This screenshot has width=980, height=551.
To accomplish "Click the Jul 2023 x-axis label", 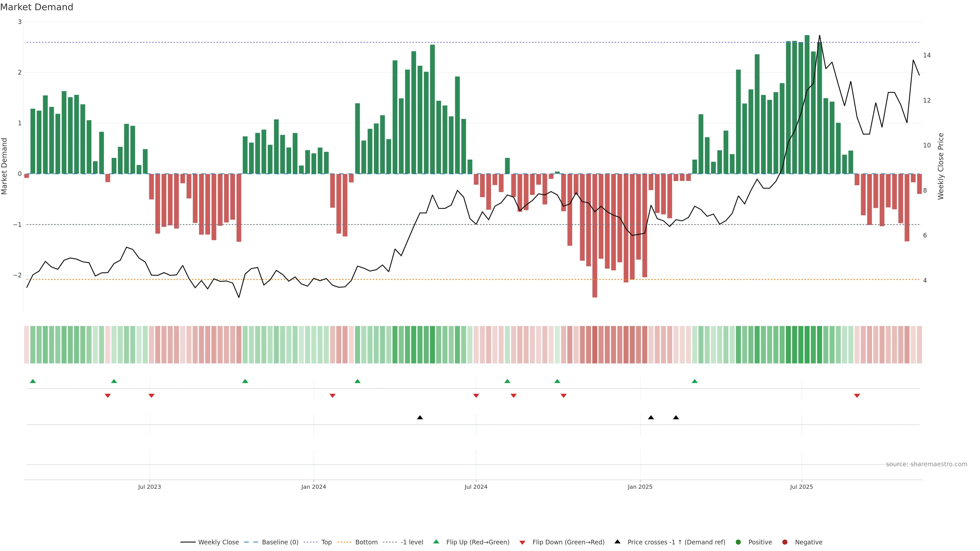I will pos(149,487).
